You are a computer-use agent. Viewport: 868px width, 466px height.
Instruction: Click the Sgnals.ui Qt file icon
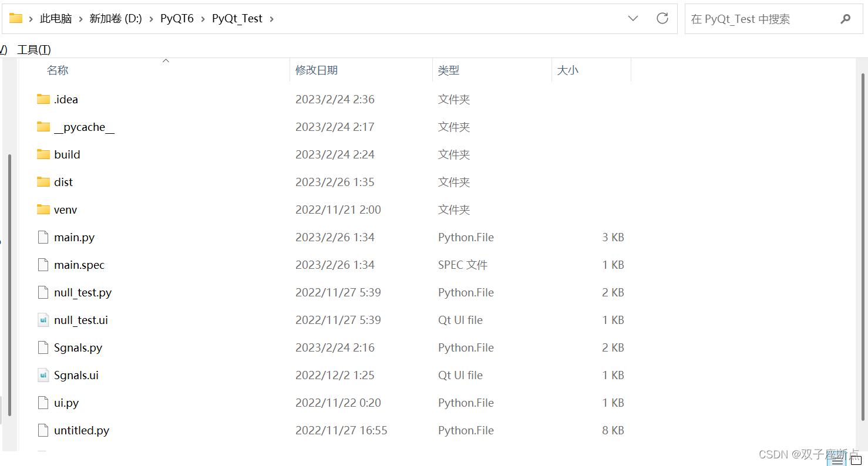tap(43, 375)
